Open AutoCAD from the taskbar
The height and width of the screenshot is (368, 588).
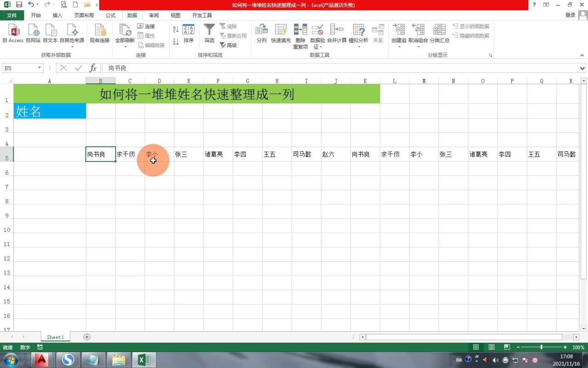coord(42,359)
